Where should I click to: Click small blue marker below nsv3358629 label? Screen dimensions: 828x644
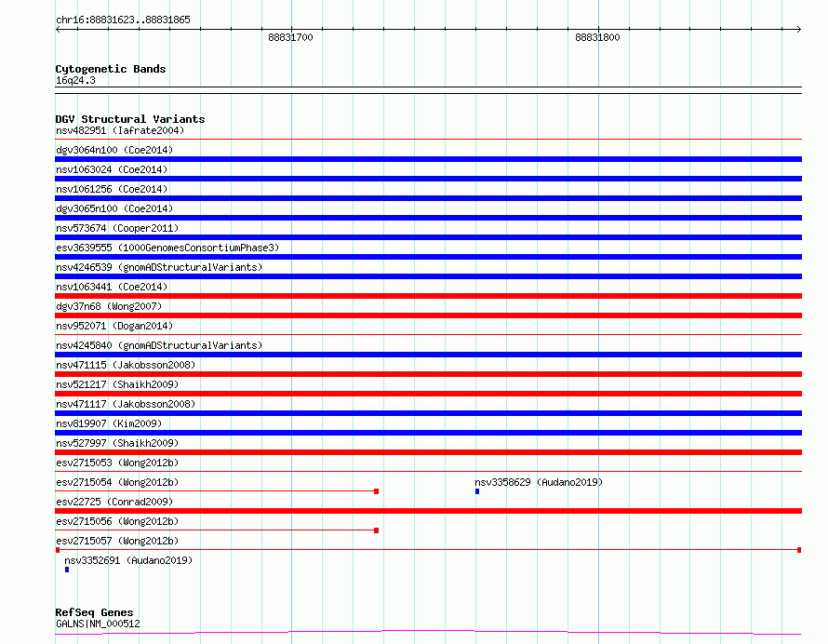pyautogui.click(x=477, y=491)
